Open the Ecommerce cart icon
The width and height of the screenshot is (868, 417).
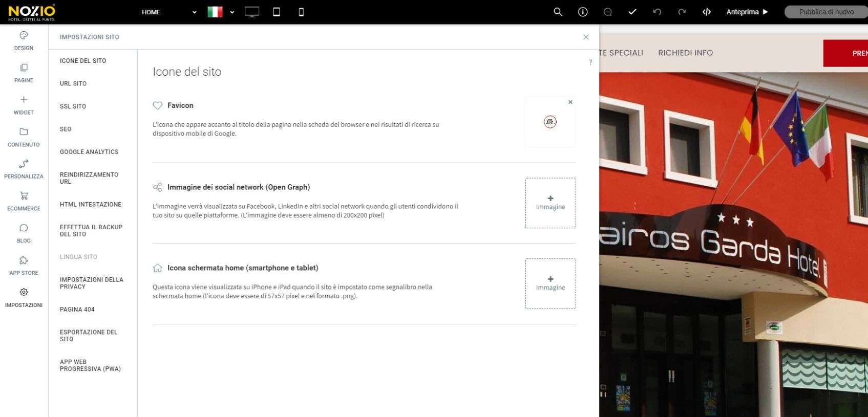pyautogui.click(x=24, y=195)
